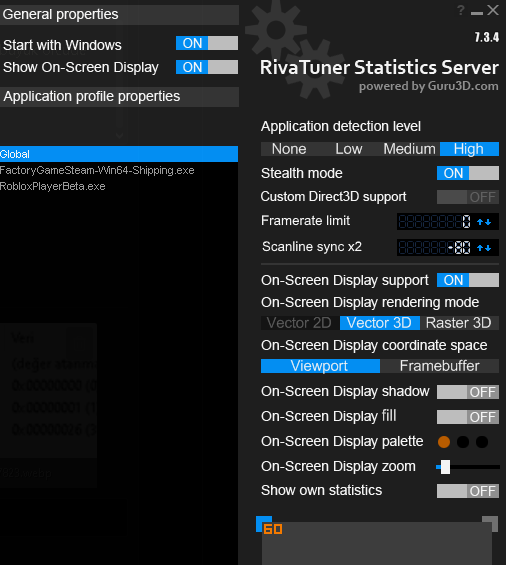Image resolution: width=506 pixels, height=565 pixels.
Task: Select Vector 2D rendering mode
Action: (299, 323)
